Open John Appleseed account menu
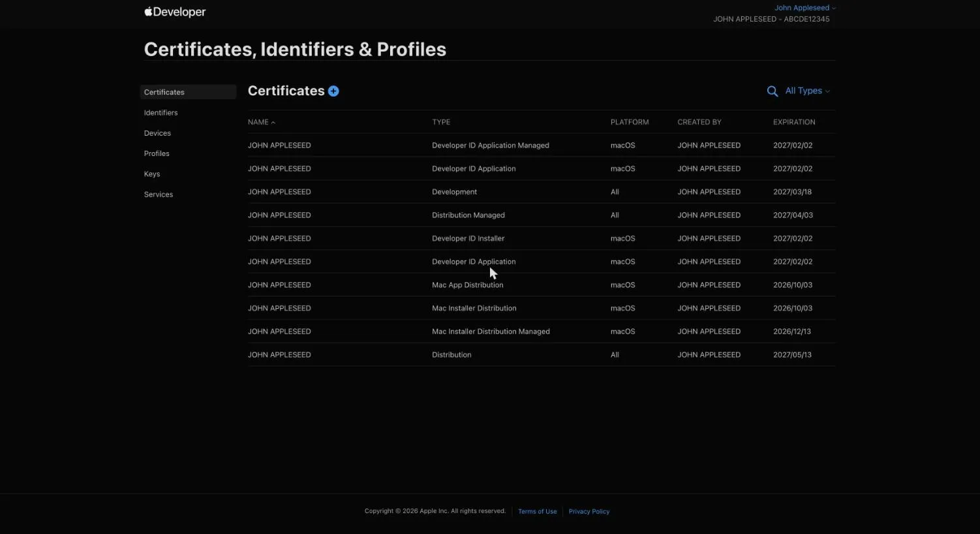980x534 pixels. point(805,8)
